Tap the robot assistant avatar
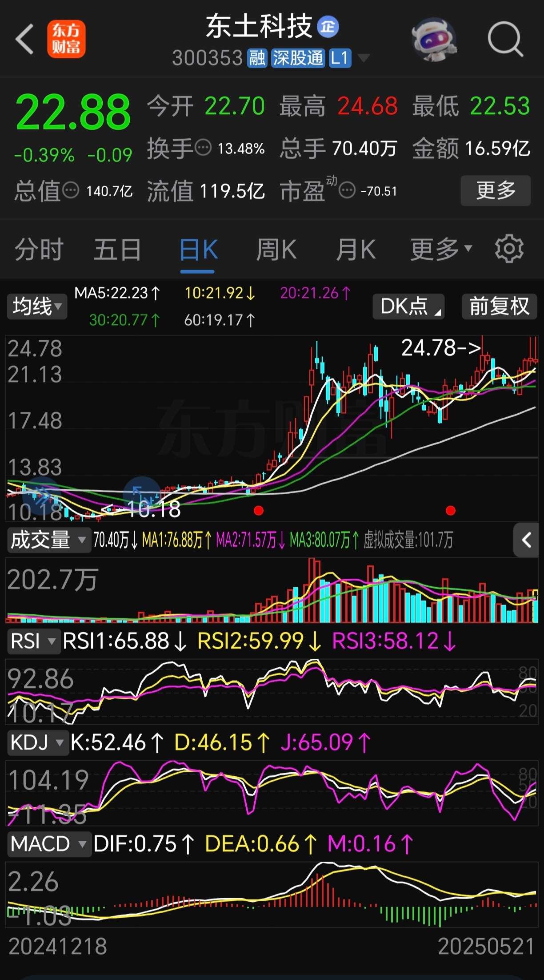544x980 pixels. [434, 40]
